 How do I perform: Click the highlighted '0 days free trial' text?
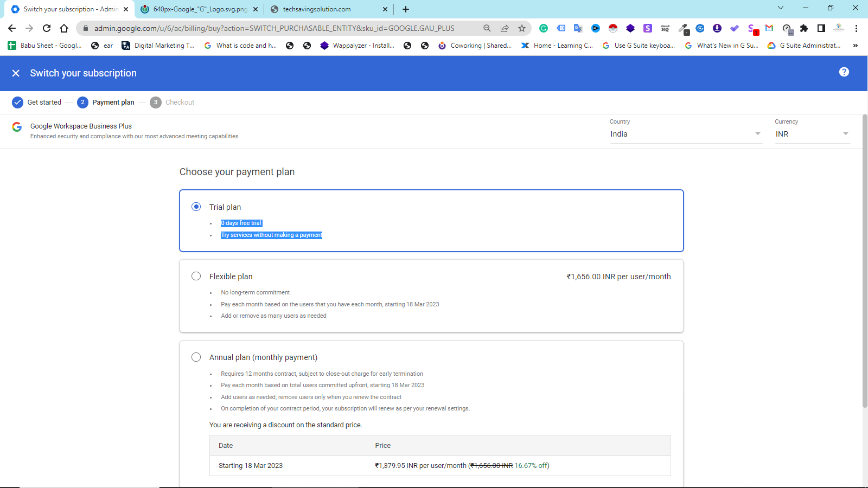pyautogui.click(x=241, y=223)
